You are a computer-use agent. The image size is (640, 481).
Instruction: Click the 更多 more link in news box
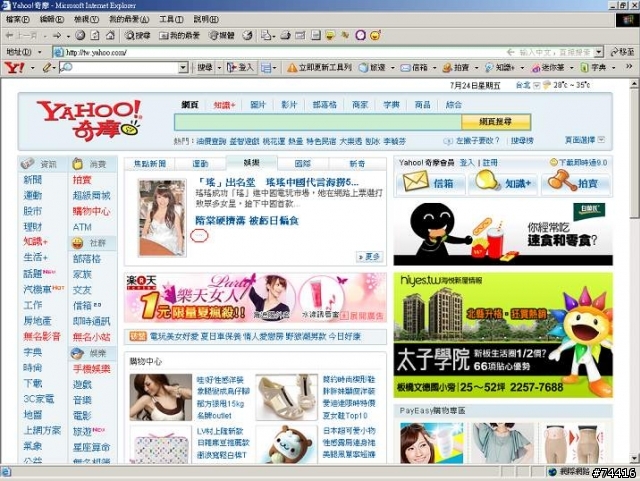[369, 256]
